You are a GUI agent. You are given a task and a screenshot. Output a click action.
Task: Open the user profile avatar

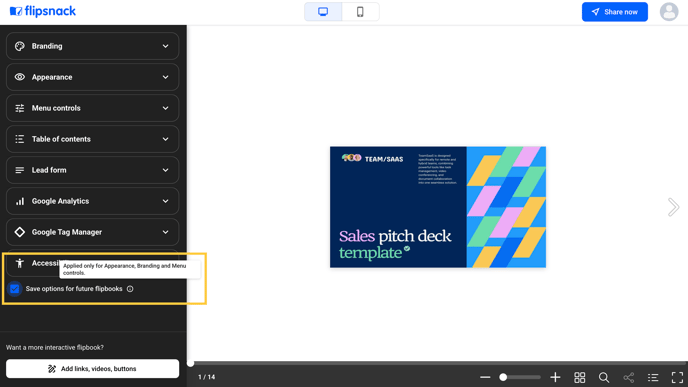point(669,12)
